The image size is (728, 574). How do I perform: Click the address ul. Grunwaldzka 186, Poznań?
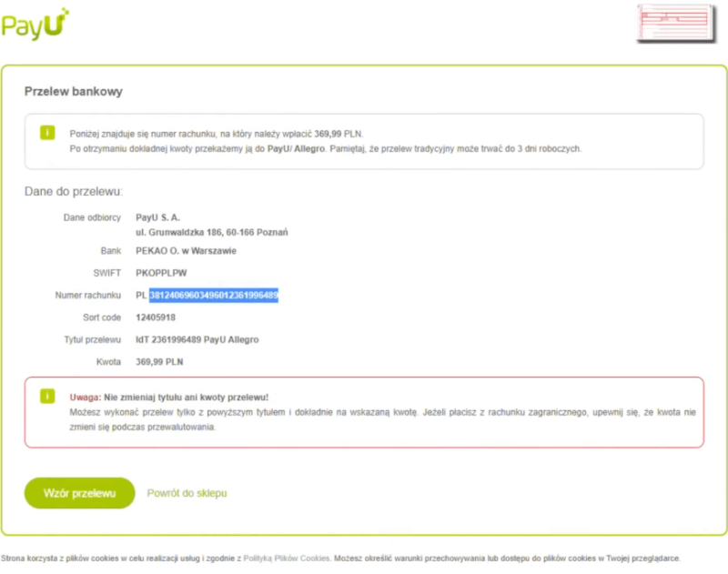pos(211,232)
